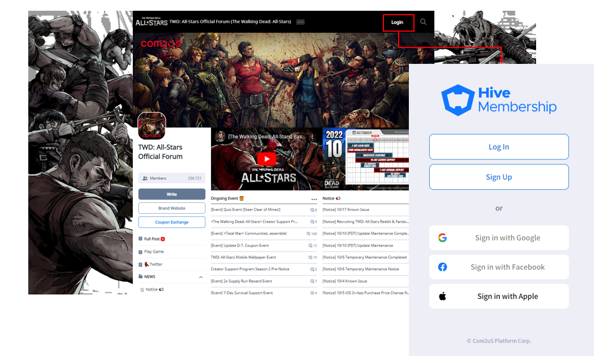Click comment count icon on Total War row
The height and width of the screenshot is (364, 600).
coord(308,233)
